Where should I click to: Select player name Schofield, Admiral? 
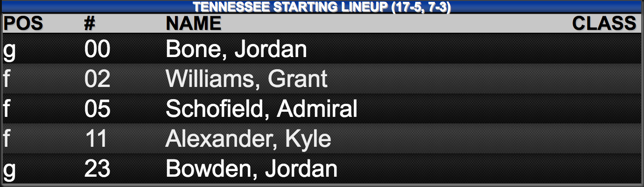tap(261, 109)
